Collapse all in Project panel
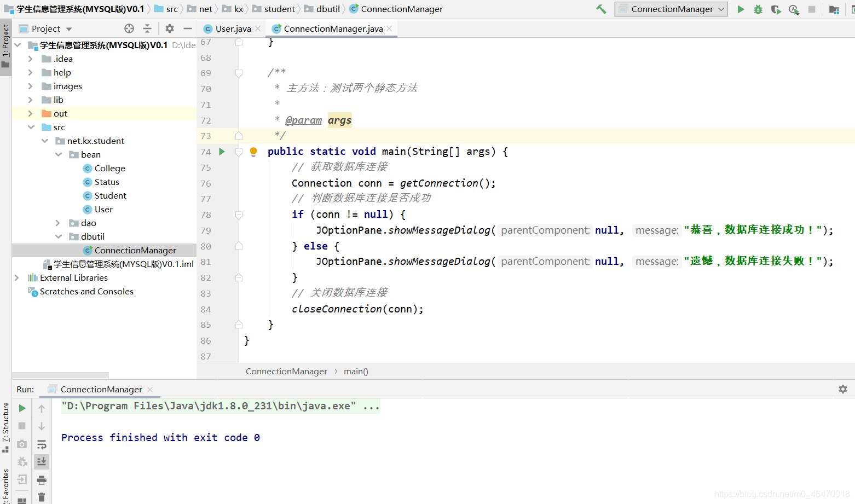The image size is (855, 504). pos(147,28)
